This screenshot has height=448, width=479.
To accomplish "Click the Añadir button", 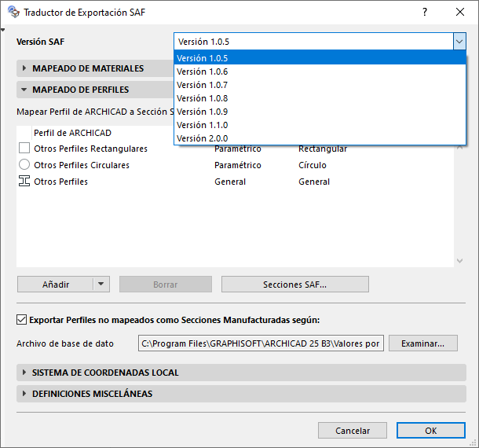I will pos(55,284).
